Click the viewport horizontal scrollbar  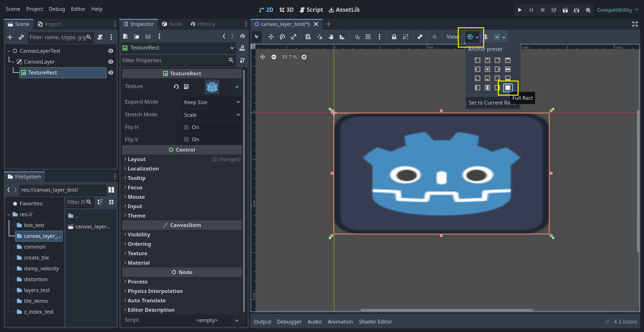(447, 310)
